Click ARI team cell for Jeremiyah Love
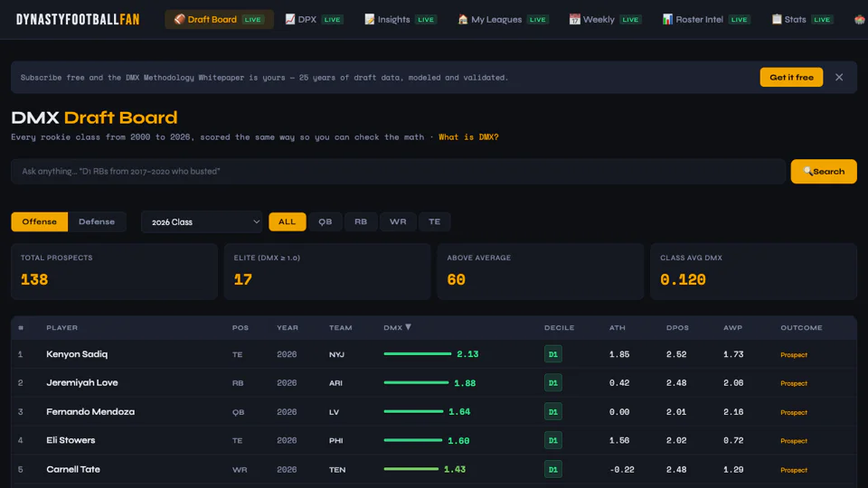Viewport: 868px width, 488px height. tap(335, 383)
